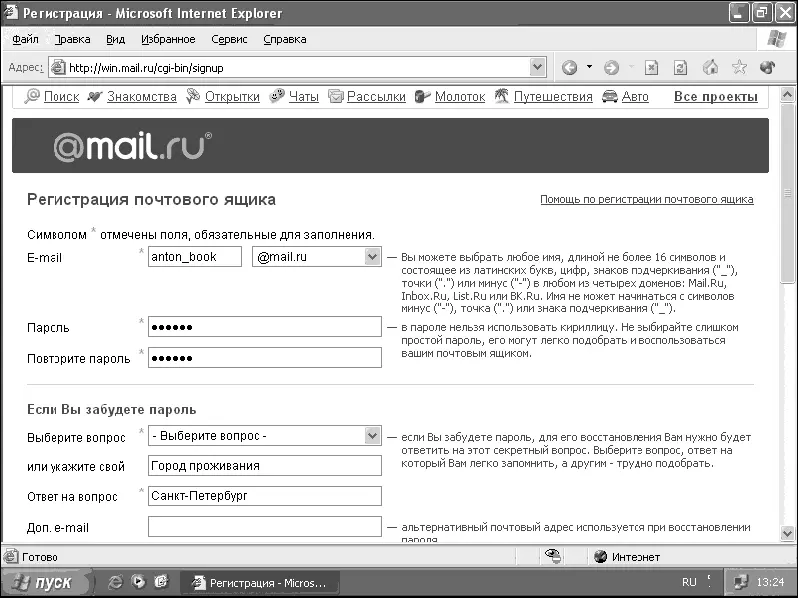Click the Refresh page icon
Image resolution: width=798 pixels, height=598 pixels.
[680, 67]
